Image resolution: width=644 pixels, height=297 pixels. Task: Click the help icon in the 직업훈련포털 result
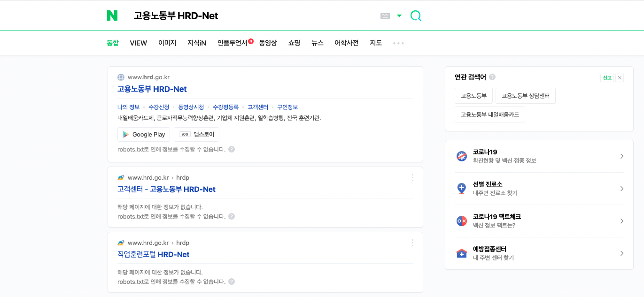coord(232,282)
